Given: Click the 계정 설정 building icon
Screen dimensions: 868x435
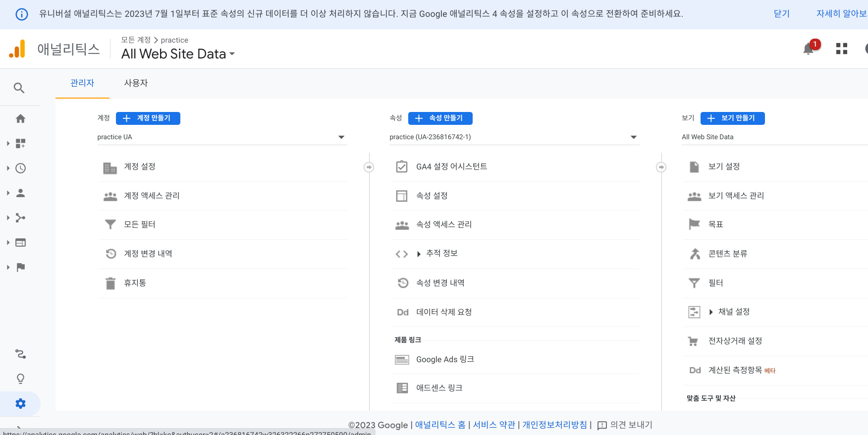Looking at the screenshot, I should tap(110, 168).
